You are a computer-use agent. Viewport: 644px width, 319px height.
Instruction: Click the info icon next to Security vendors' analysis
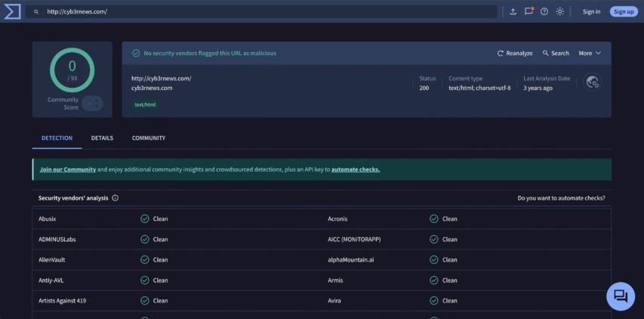click(x=116, y=198)
